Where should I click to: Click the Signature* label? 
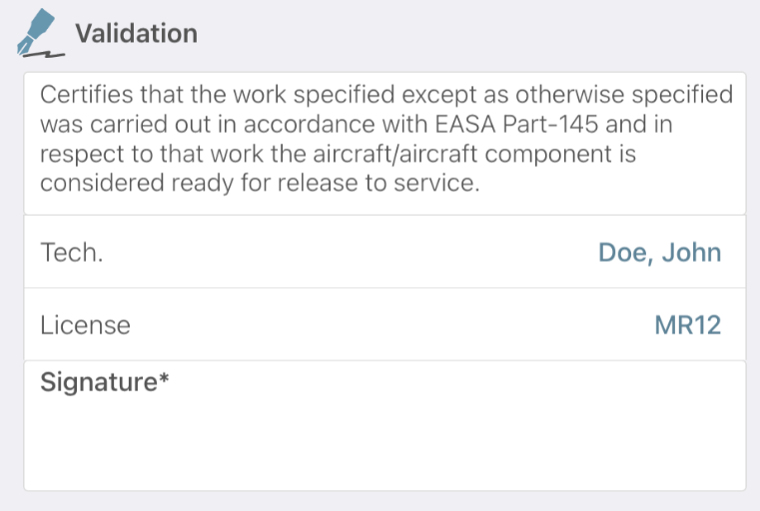pos(104,382)
